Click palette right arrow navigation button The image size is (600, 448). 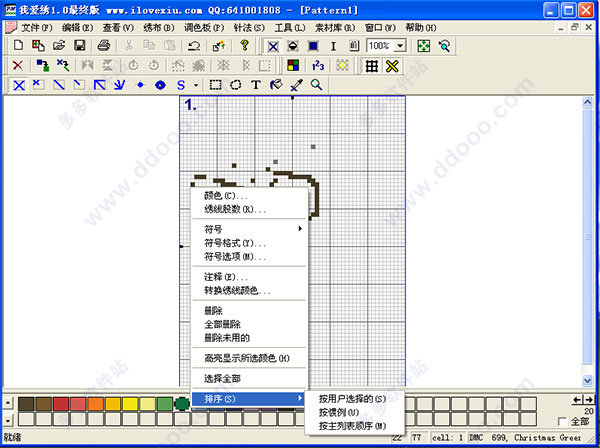click(589, 400)
